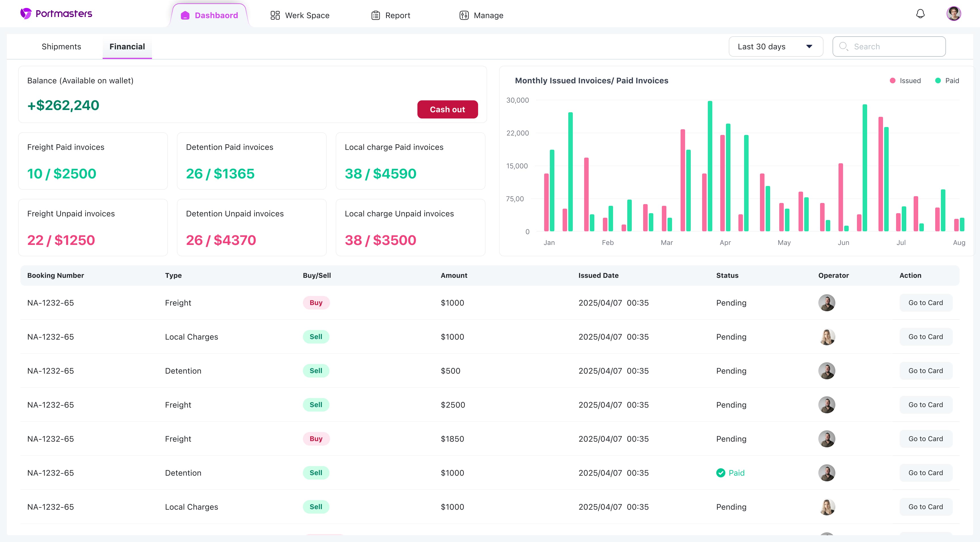Click inside the Search input field
The height and width of the screenshot is (542, 980).
[x=890, y=46]
